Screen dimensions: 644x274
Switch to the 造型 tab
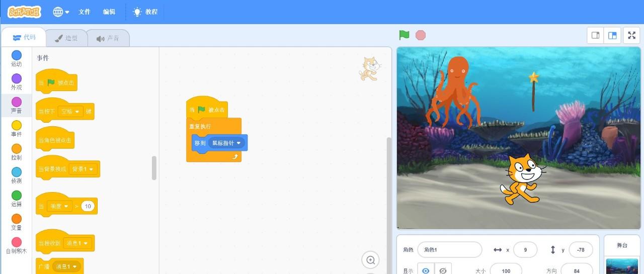pyautogui.click(x=66, y=38)
